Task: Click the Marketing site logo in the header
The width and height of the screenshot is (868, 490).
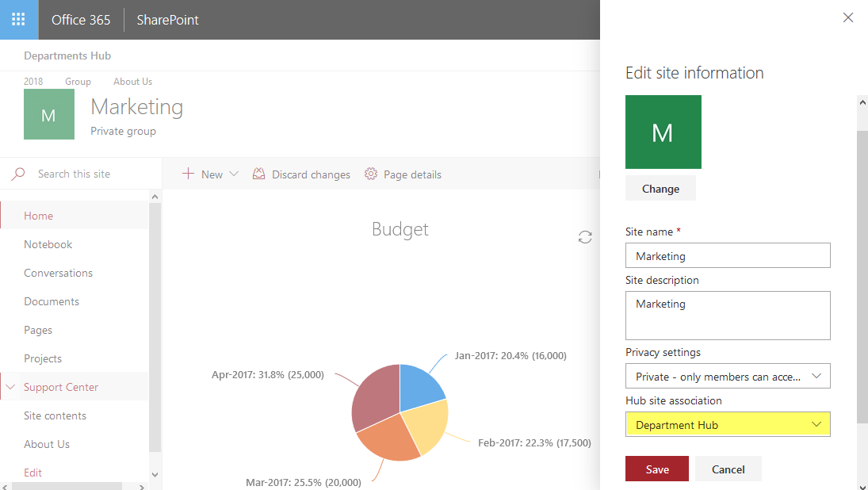Action: pyautogui.click(x=48, y=113)
